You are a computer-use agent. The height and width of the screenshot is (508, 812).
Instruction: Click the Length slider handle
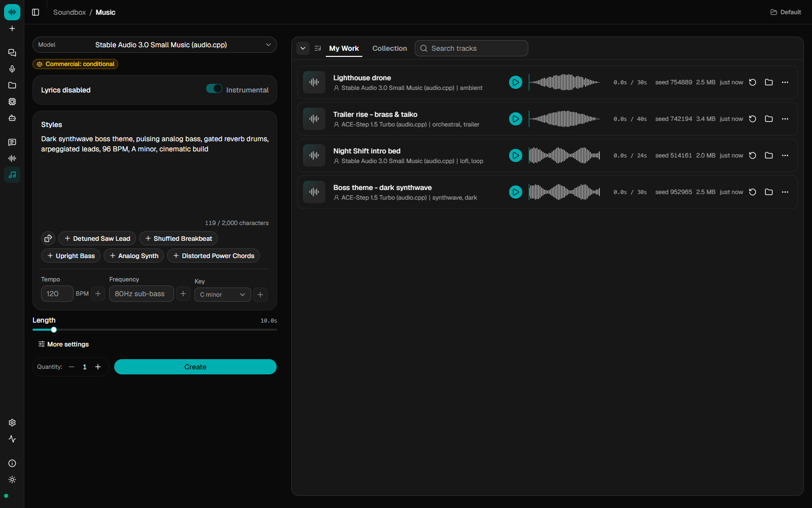(54, 330)
